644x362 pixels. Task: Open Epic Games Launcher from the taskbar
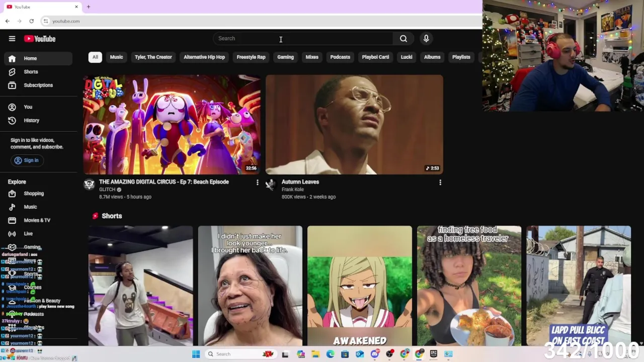pos(434,354)
